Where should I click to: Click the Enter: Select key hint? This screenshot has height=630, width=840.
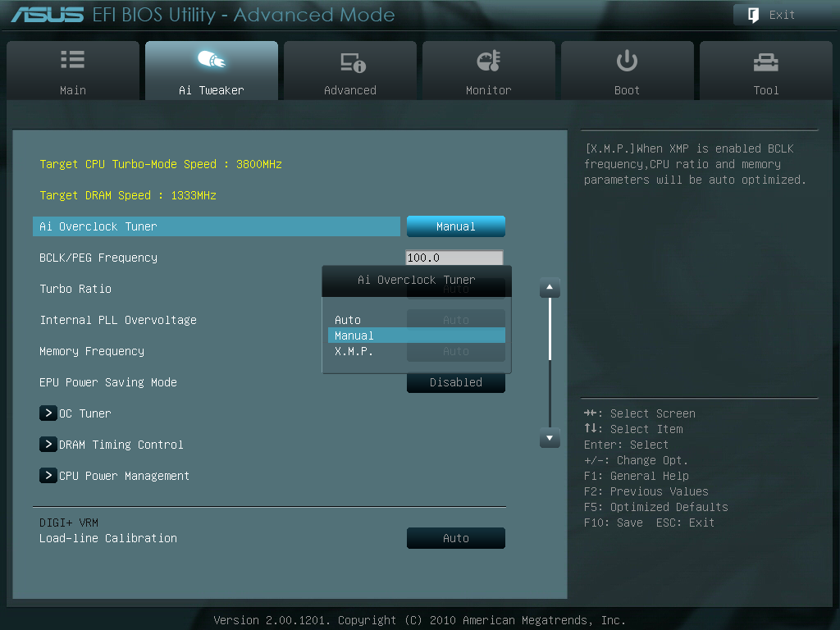[626, 445]
